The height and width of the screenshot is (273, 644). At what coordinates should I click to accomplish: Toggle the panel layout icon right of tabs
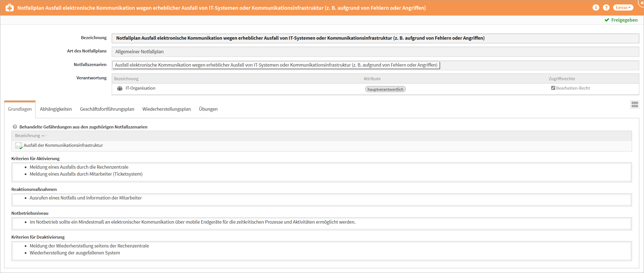[635, 105]
